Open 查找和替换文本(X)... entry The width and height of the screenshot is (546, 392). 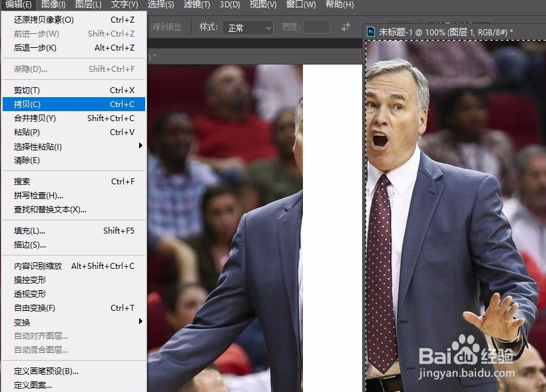[x=74, y=210]
